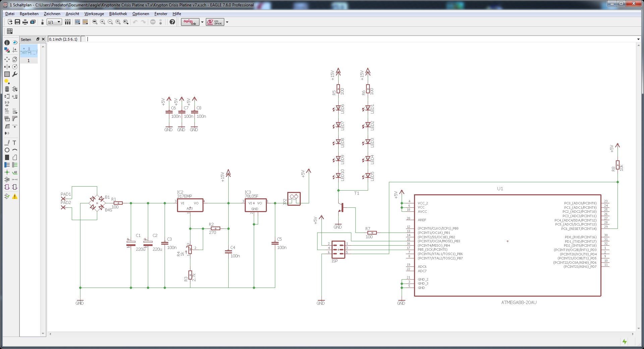Image resolution: width=644 pixels, height=349 pixels.
Task: Select the wrench Change tool
Action: pos(15,74)
